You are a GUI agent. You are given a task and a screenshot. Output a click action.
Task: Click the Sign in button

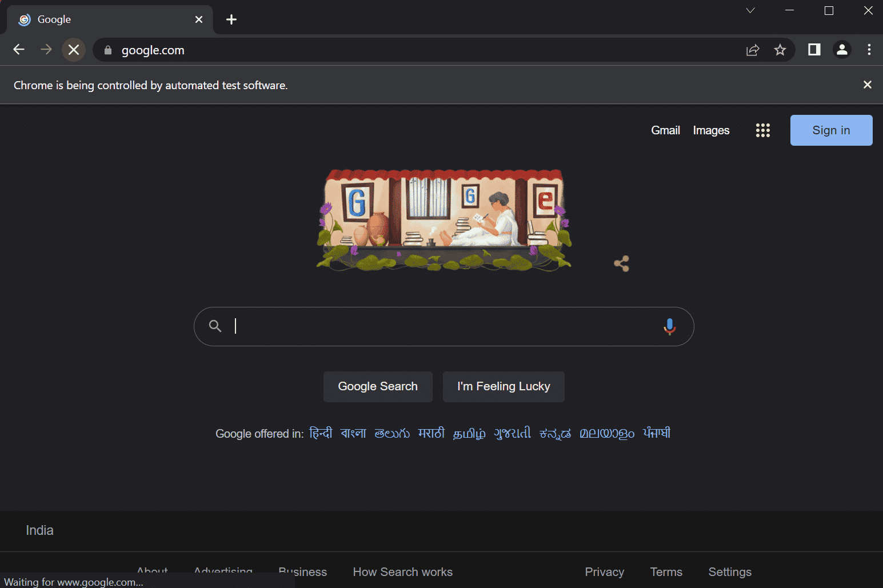831,130
